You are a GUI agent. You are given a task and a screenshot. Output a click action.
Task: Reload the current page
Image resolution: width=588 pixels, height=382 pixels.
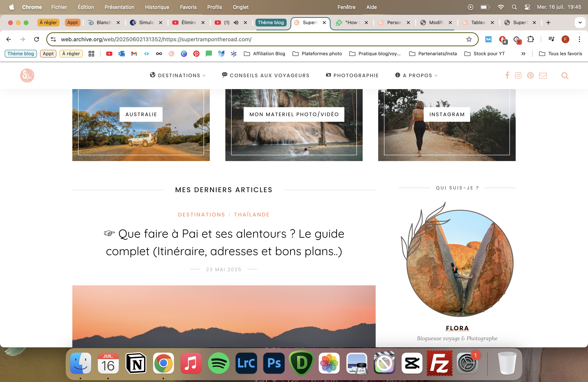(x=37, y=39)
